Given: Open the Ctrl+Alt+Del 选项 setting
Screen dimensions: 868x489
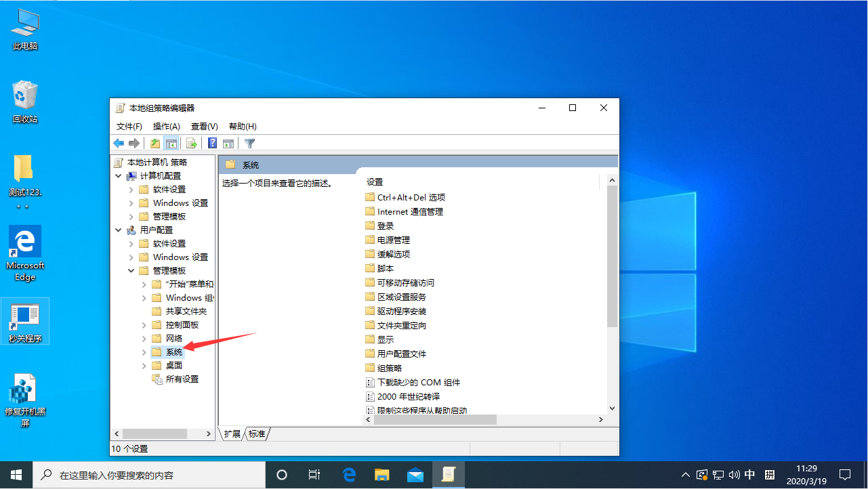Looking at the screenshot, I should point(410,197).
